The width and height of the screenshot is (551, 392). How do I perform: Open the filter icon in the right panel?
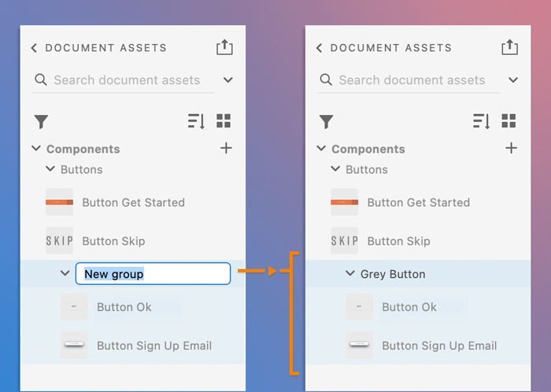tap(326, 121)
